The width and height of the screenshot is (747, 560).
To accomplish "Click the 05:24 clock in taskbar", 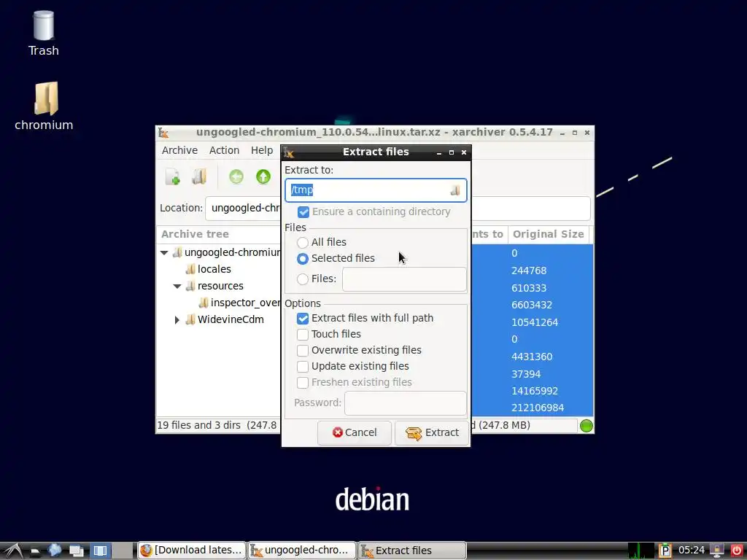I will coord(692,551).
